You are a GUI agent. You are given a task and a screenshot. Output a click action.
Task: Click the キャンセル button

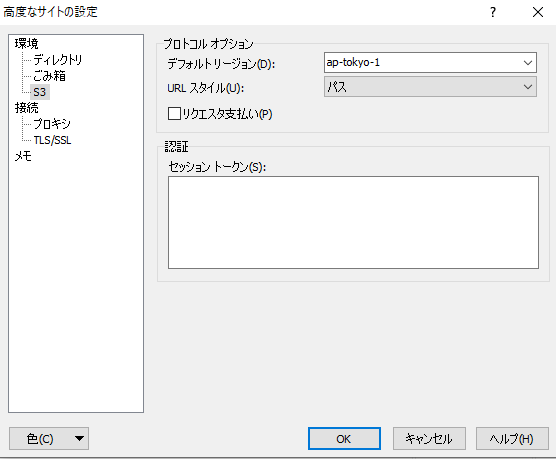tap(429, 439)
